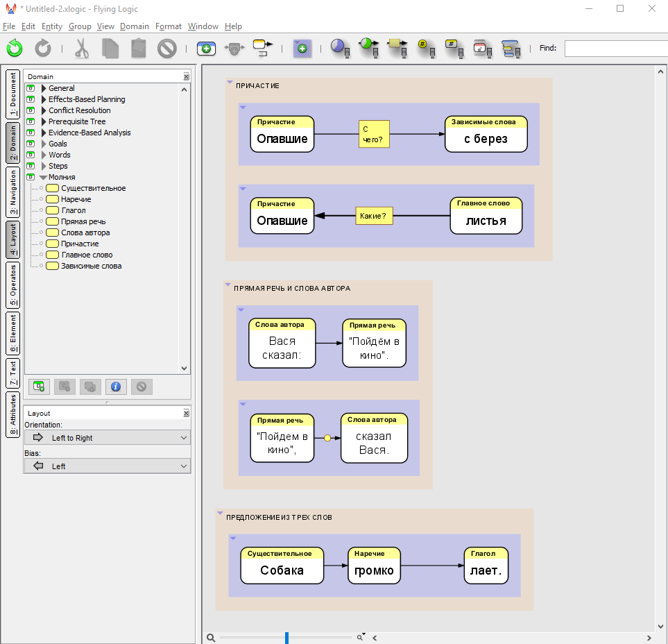This screenshot has height=644, width=668.
Task: Click the New Domain button below domain list
Action: tap(40, 387)
